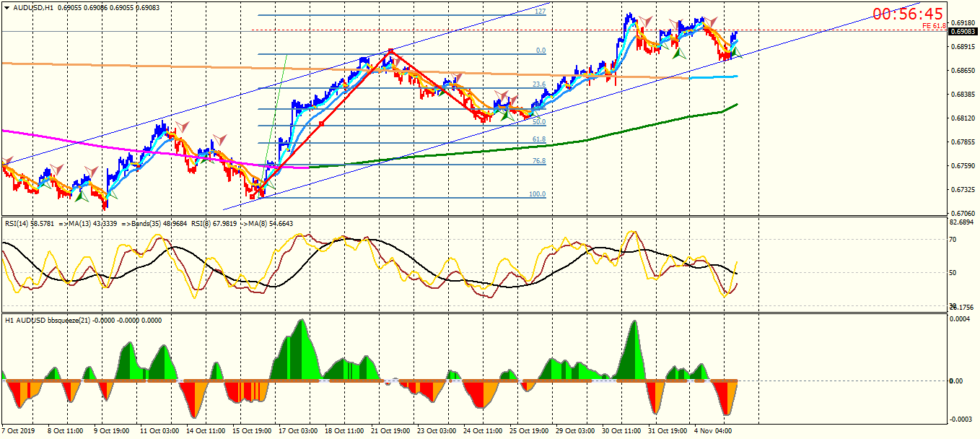Click the RSI(14) 58.5781 indicator label
The height and width of the screenshot is (439, 980).
click(30, 224)
